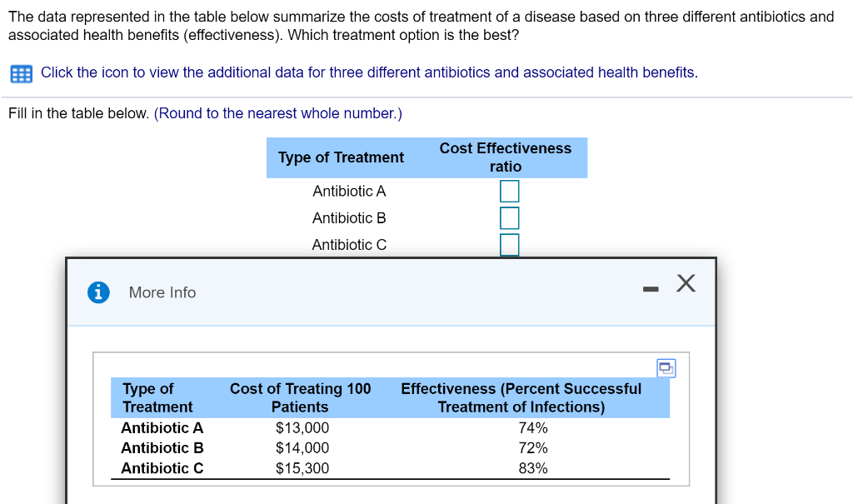Screen dimensions: 853x504
Task: Click the Antibiotic A answer box
Action: click(x=510, y=191)
